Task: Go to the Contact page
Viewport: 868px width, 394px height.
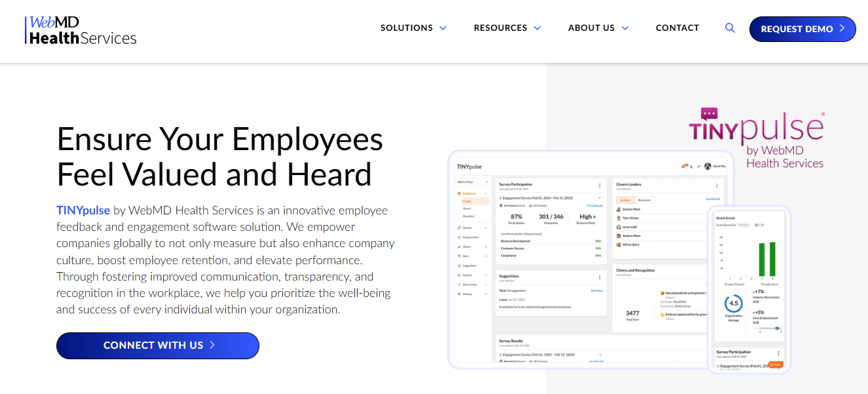Action: pos(677,28)
